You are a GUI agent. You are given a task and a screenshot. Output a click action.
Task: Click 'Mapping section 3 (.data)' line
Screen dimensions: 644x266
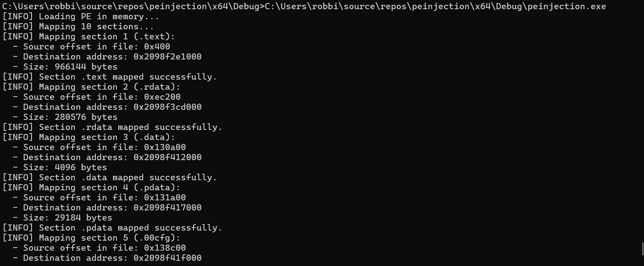coord(88,137)
